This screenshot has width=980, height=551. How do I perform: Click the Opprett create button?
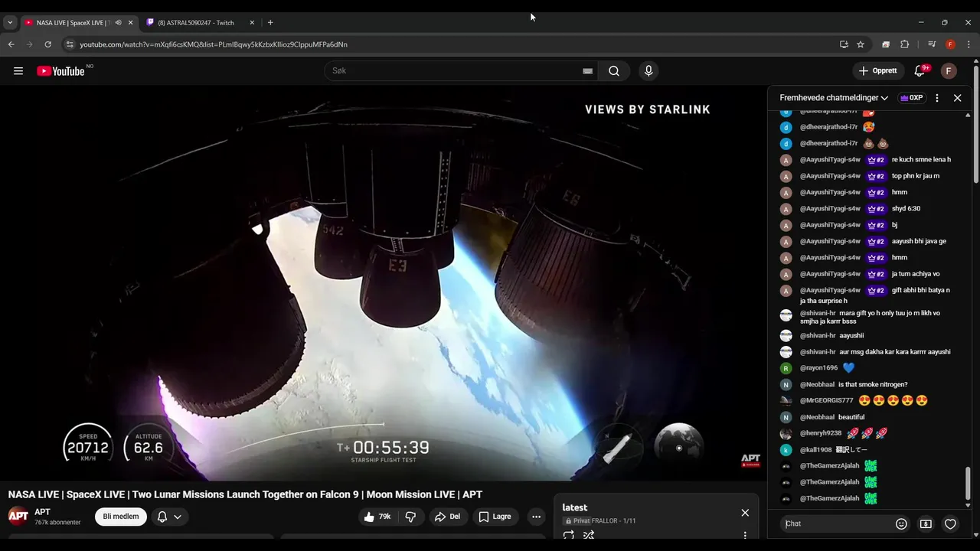878,71
